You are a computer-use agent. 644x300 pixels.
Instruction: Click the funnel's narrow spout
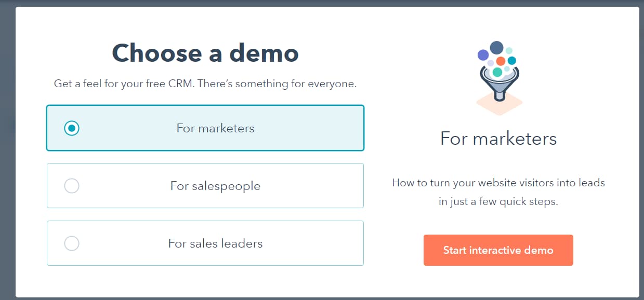499,95
